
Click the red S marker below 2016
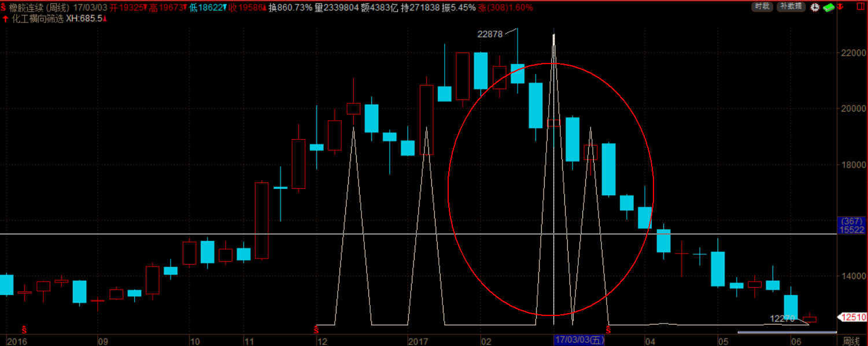24,330
